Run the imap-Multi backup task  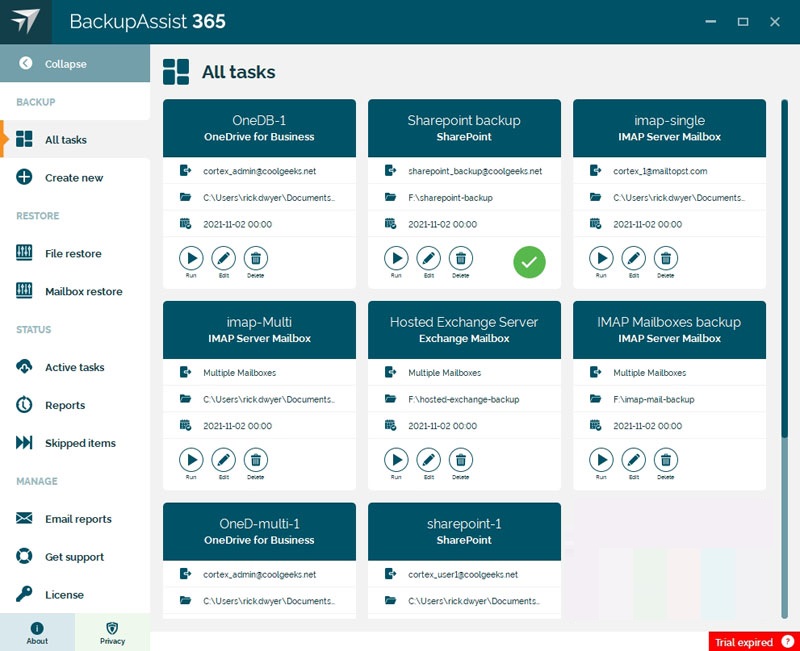(x=191, y=460)
